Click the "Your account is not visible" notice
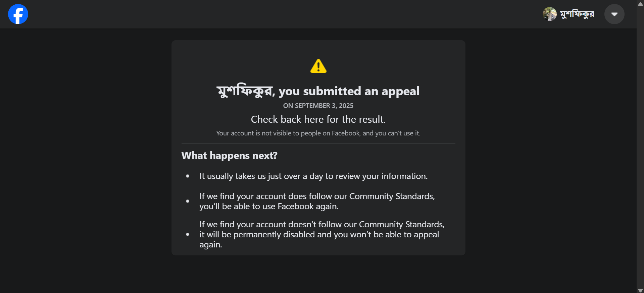644x293 pixels. (318, 133)
